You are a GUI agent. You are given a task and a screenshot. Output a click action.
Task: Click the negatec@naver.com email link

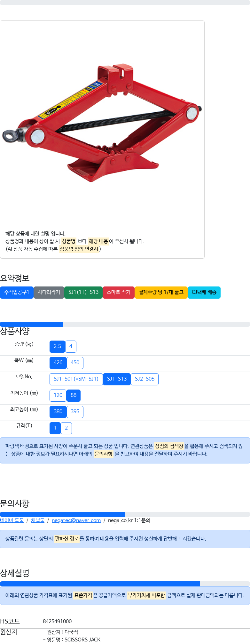click(76, 520)
